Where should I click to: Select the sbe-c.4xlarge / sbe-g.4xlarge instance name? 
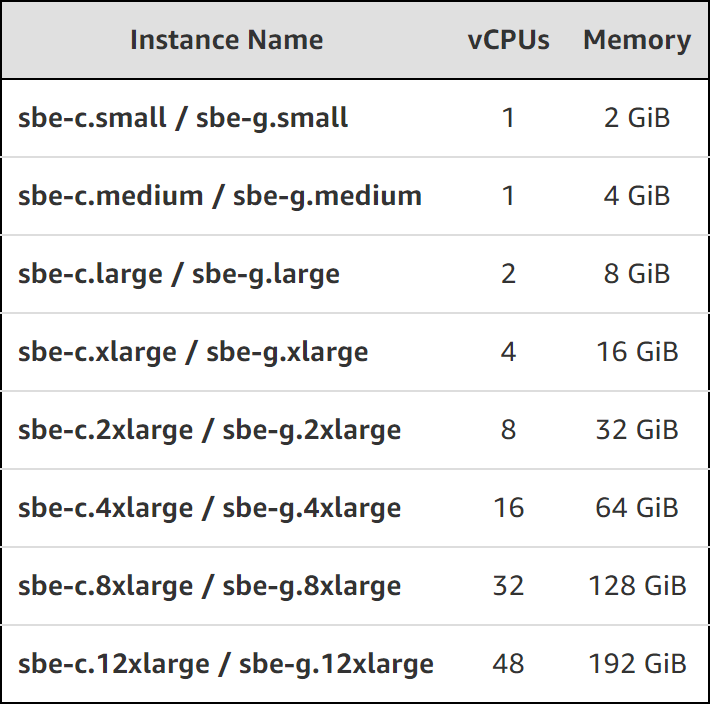pos(209,508)
